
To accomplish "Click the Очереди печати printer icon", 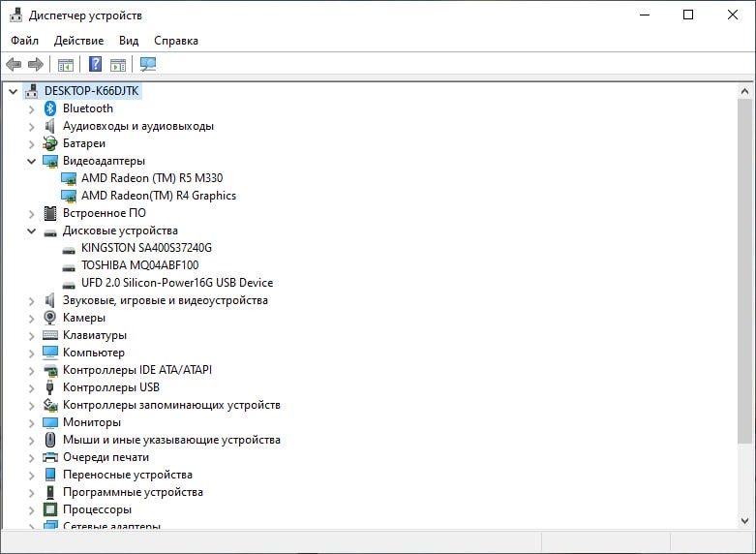I will (x=50, y=457).
